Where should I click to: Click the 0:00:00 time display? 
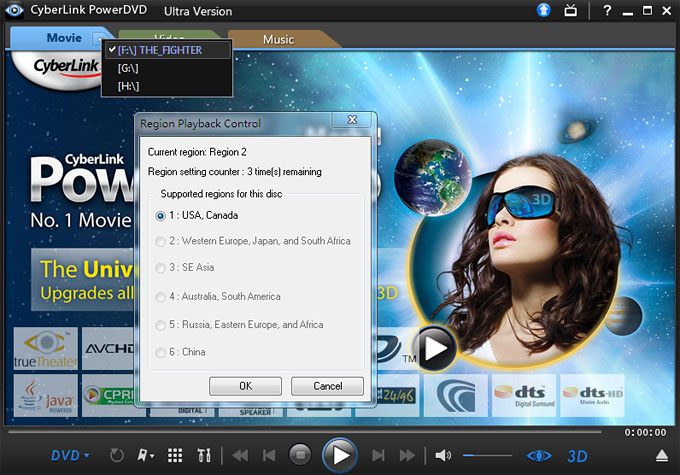pyautogui.click(x=645, y=432)
